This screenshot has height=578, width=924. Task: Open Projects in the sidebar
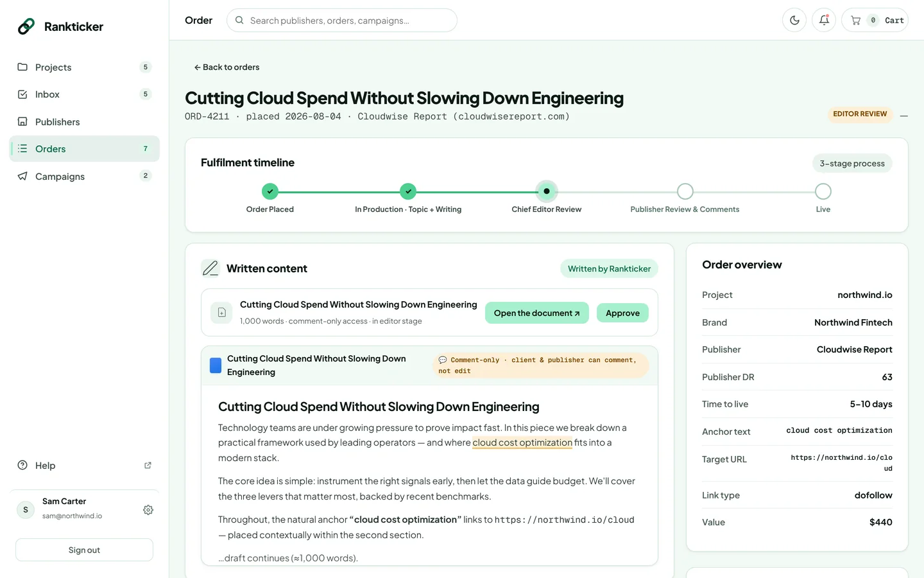click(84, 67)
